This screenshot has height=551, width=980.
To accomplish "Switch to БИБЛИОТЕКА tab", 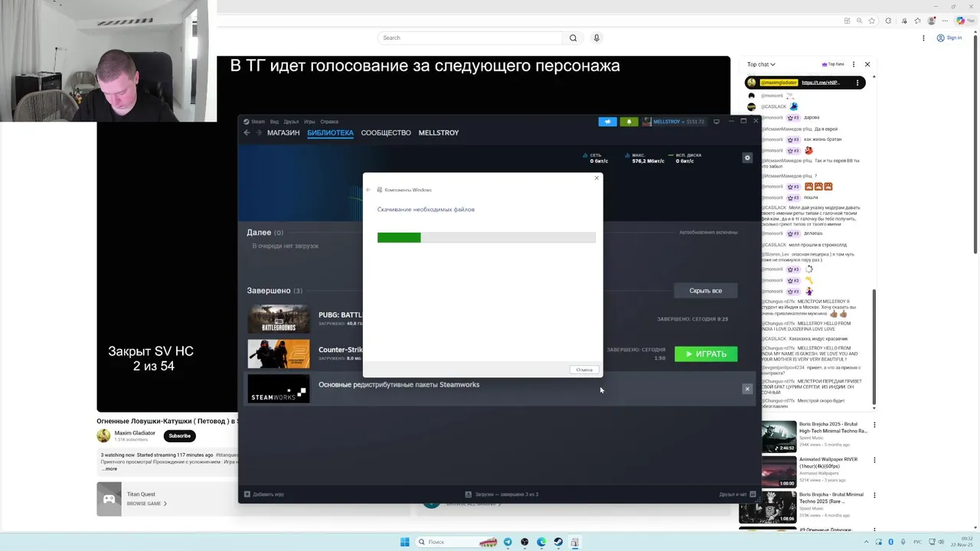I will click(x=330, y=132).
